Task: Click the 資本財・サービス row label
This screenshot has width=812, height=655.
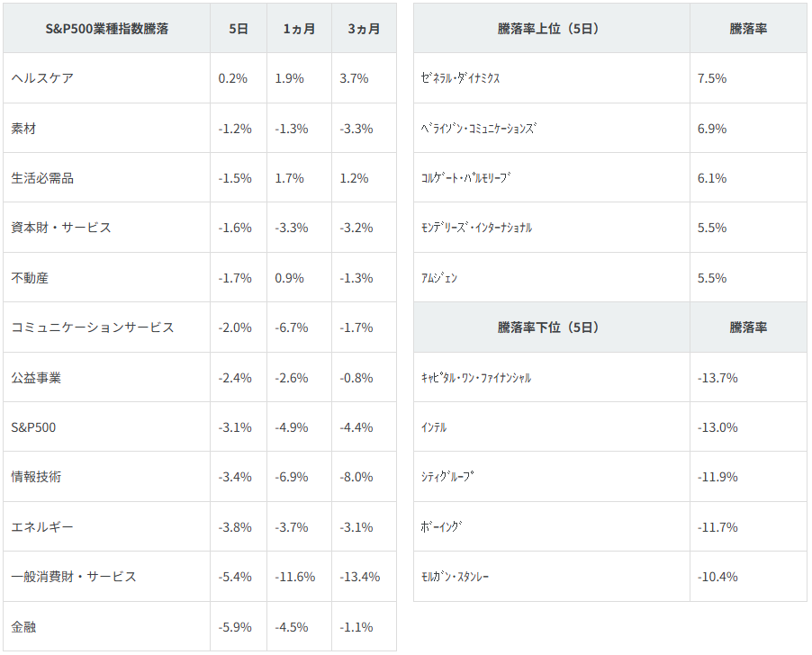Action: pyautogui.click(x=61, y=228)
